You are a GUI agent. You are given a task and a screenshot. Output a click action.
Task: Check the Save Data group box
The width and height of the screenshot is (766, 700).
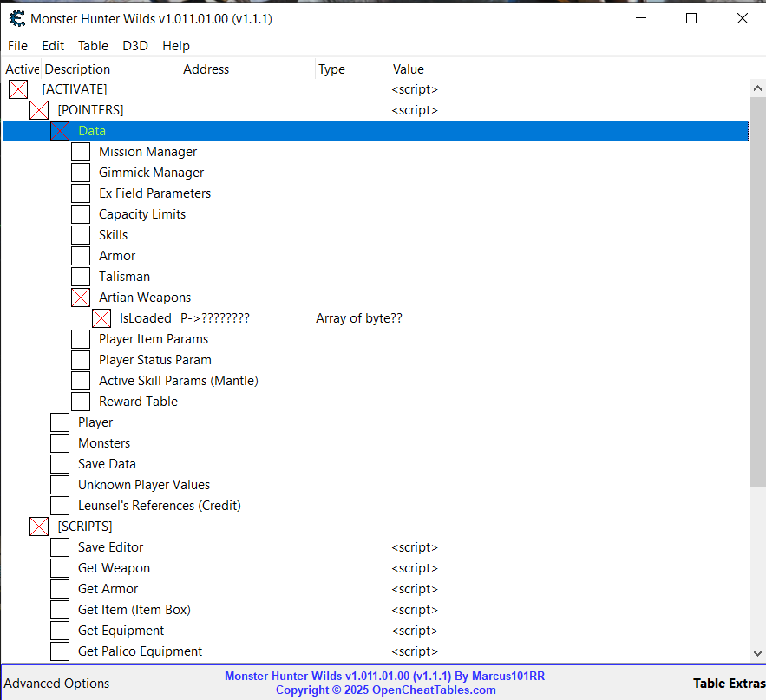[x=60, y=464]
